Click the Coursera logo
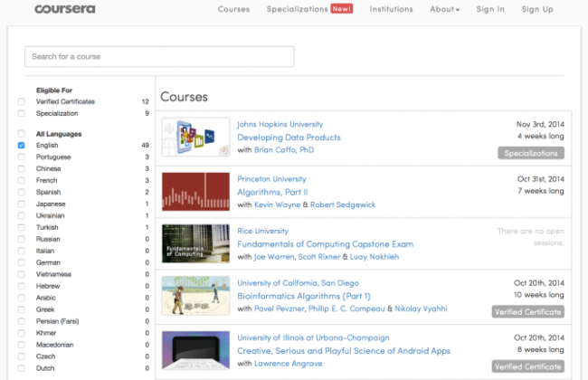Screen dimensions: 588x380 [x=66, y=9]
